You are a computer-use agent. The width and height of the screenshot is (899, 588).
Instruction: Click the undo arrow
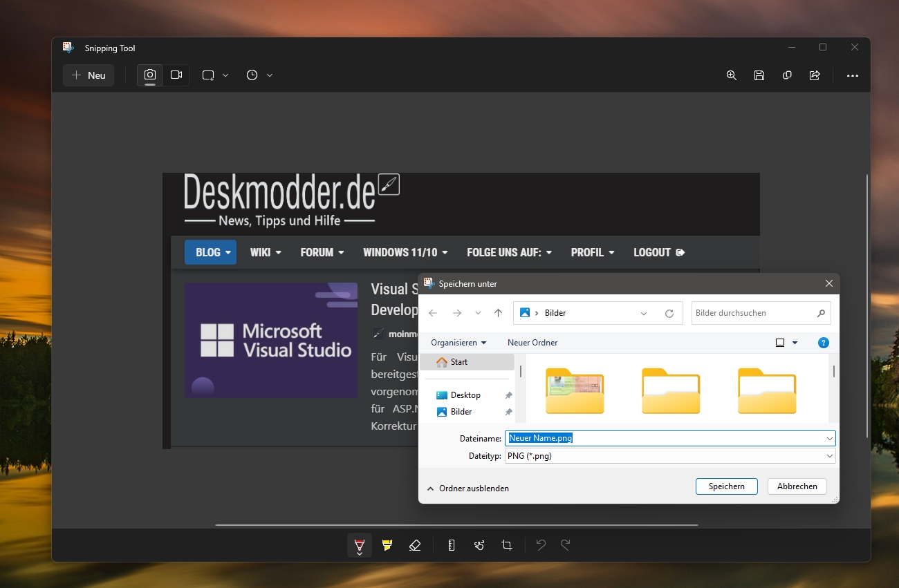pyautogui.click(x=541, y=545)
